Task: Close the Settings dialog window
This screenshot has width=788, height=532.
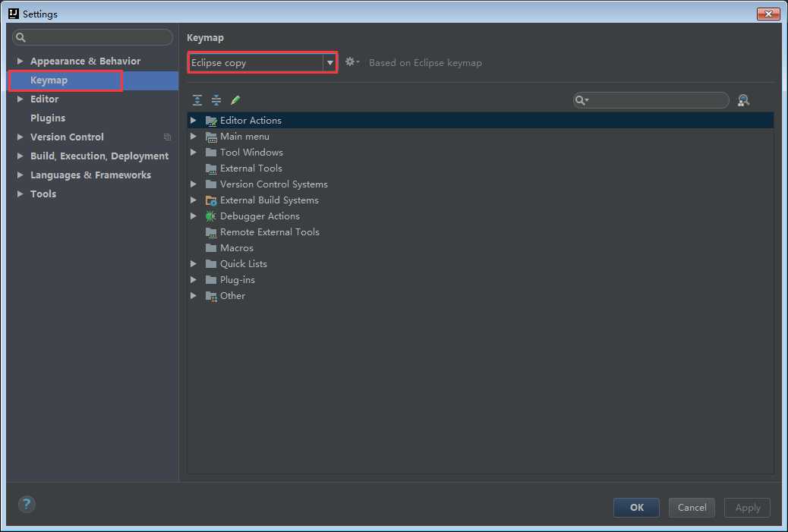Action: click(768, 14)
